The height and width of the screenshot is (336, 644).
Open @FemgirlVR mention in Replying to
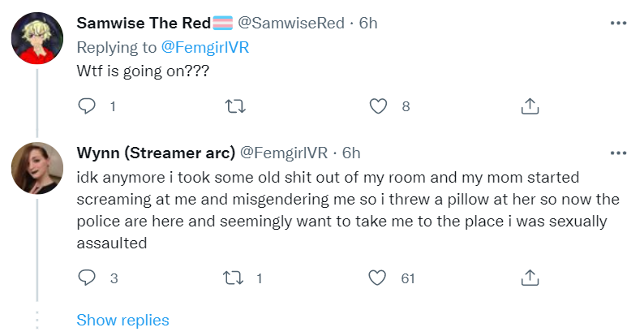click(x=205, y=47)
